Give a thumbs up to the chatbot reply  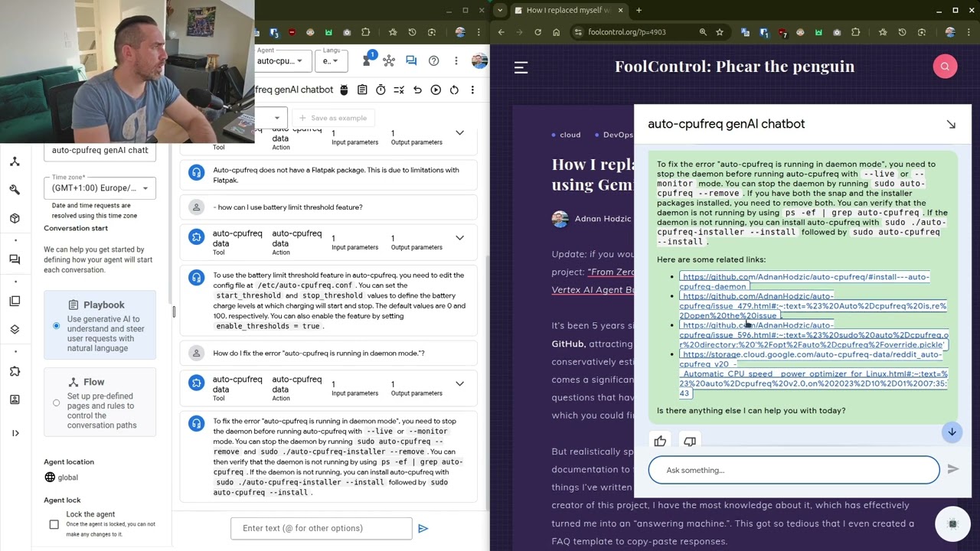click(x=660, y=441)
